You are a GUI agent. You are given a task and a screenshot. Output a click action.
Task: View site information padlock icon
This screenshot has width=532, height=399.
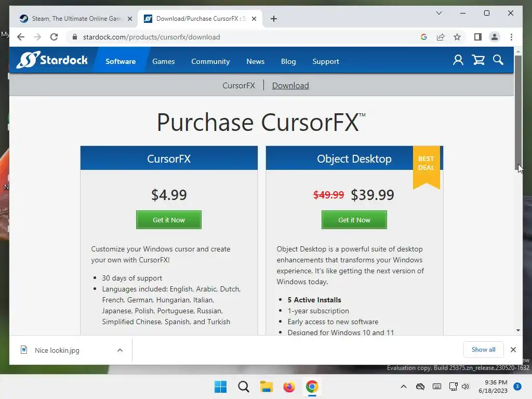point(75,37)
